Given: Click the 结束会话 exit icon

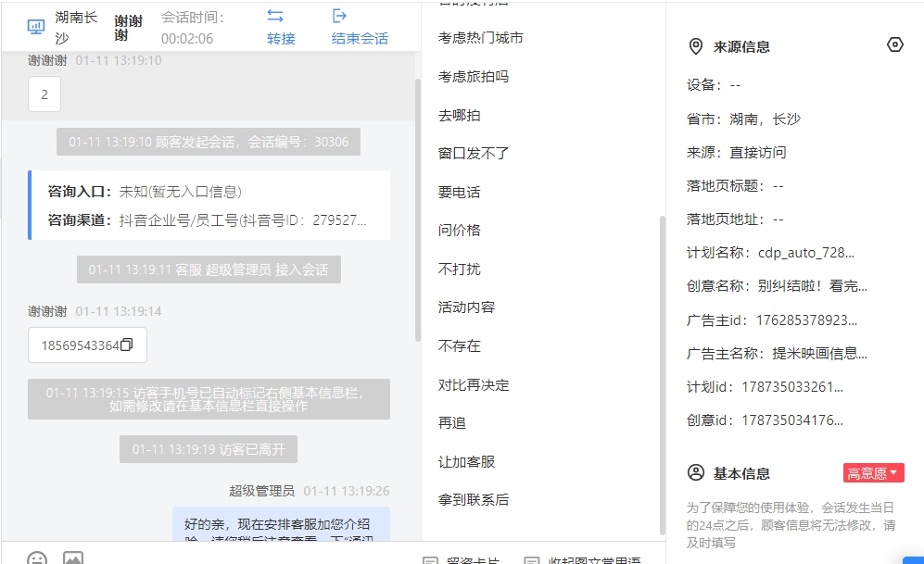Looking at the screenshot, I should 339,16.
